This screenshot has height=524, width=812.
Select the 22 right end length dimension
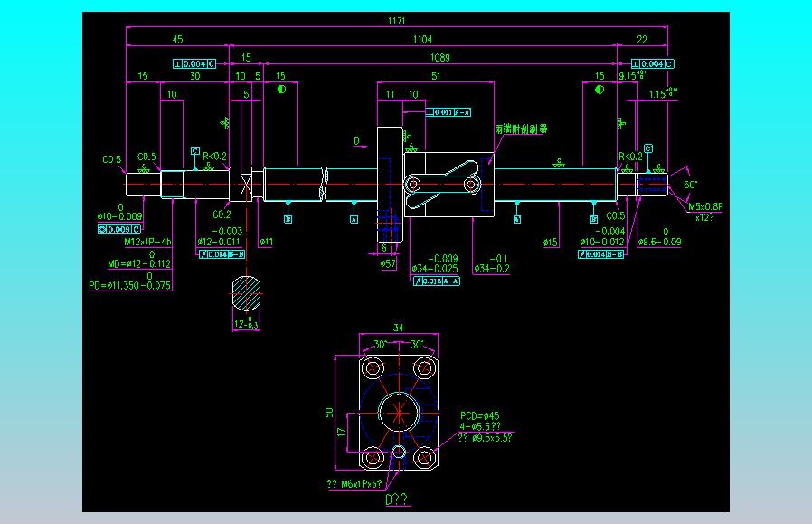pyautogui.click(x=642, y=40)
